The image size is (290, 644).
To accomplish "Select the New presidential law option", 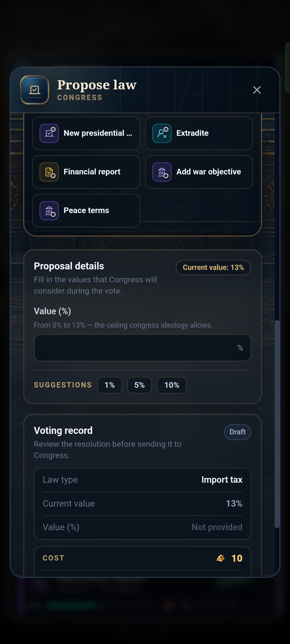I will pos(86,133).
